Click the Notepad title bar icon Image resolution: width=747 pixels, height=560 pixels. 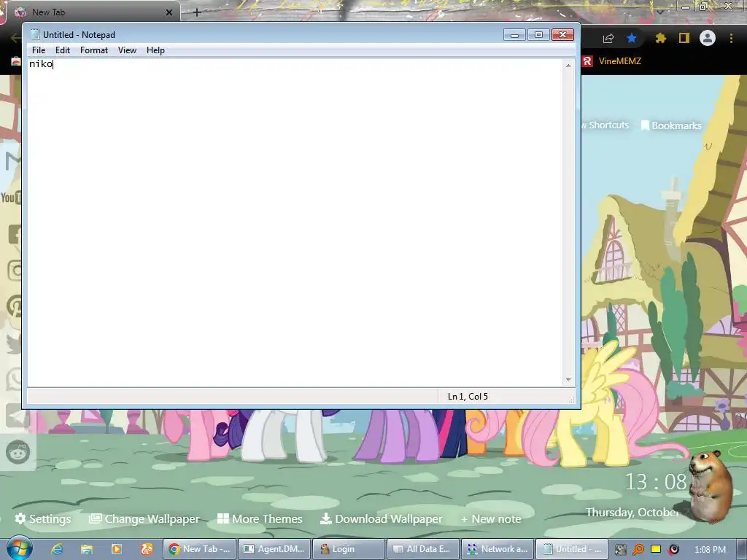coord(35,34)
